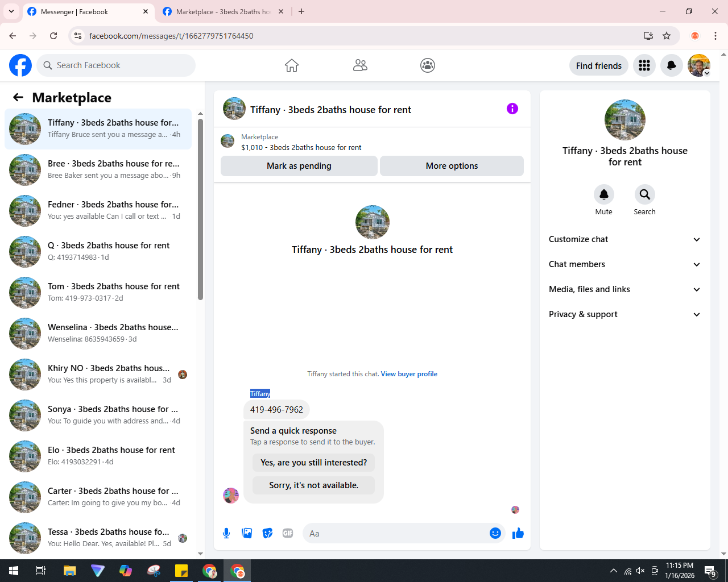Send 'Sorry, it's not available.' reply

point(313,485)
